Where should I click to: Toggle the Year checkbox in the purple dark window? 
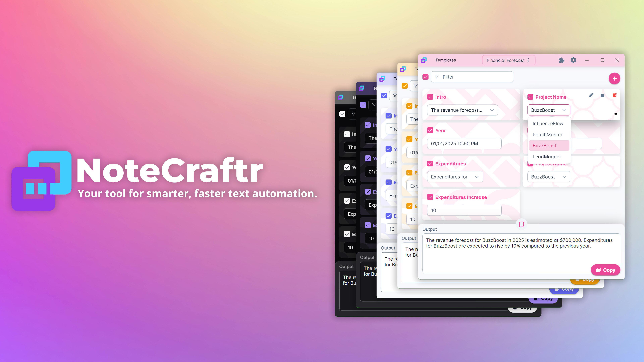point(368,158)
